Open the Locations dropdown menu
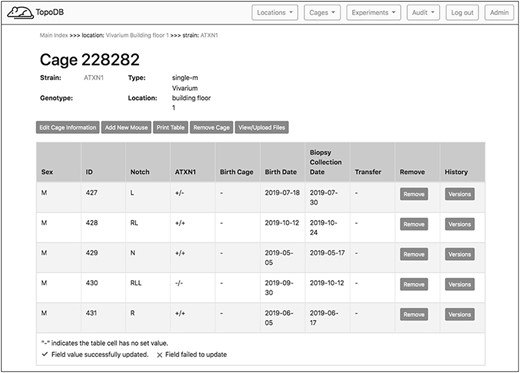Image resolution: width=520 pixels, height=373 pixels. tap(275, 13)
